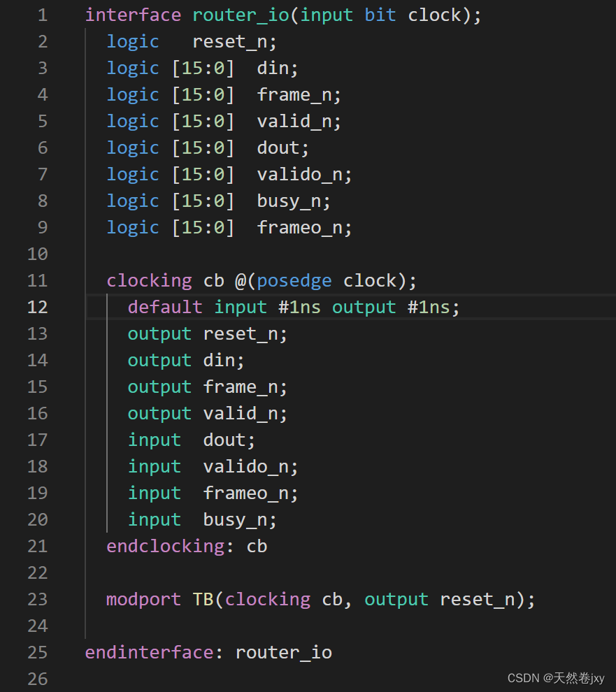Image resolution: width=616 pixels, height=692 pixels.
Task: Click the modport keyword on line 23
Action: [143, 599]
